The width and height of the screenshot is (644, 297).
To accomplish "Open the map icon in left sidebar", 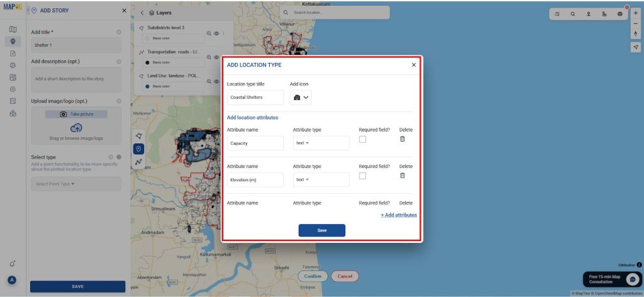I will (13, 29).
